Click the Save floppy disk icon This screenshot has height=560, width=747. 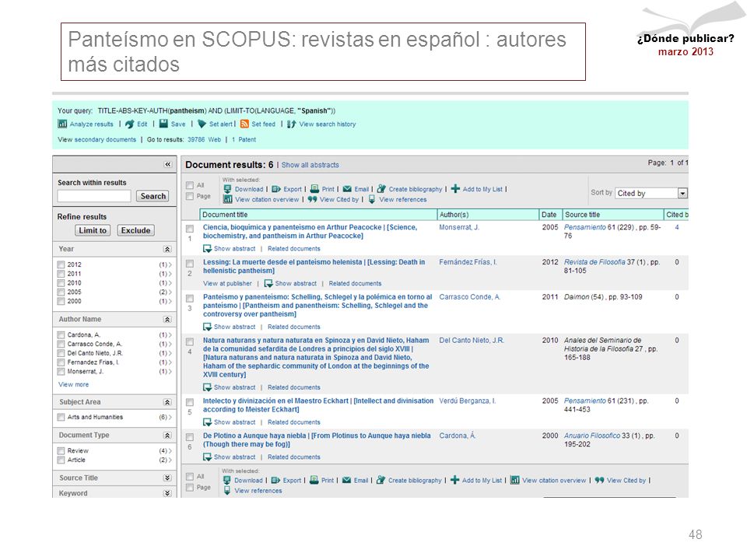163,124
